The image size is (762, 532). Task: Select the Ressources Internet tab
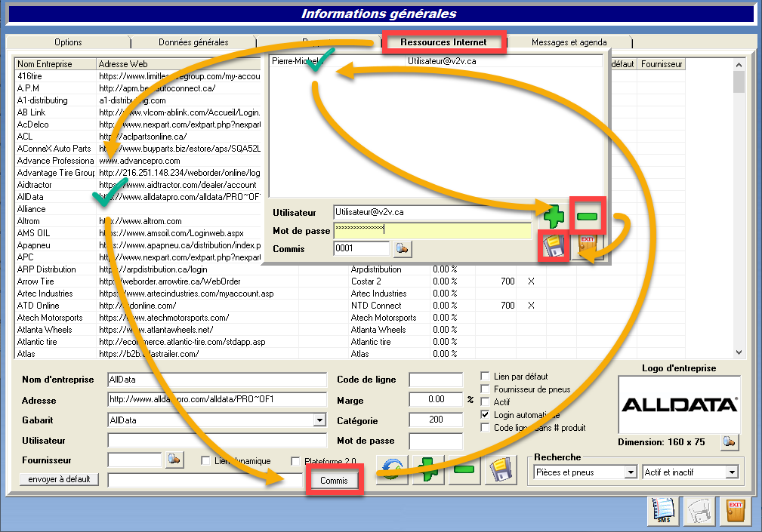coord(443,42)
